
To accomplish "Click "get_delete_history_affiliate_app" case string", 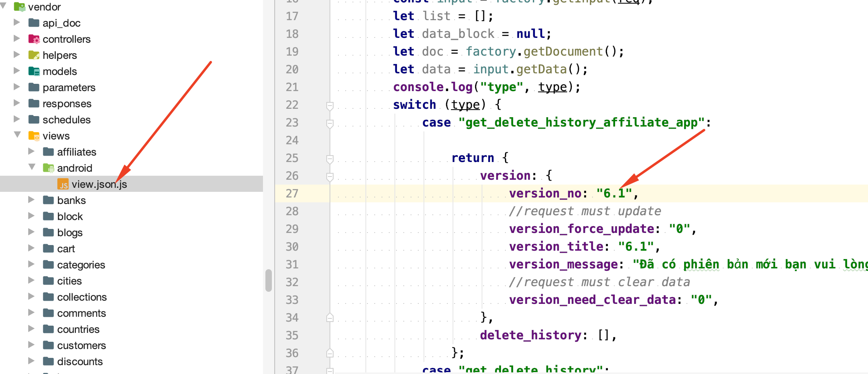I will click(x=581, y=123).
